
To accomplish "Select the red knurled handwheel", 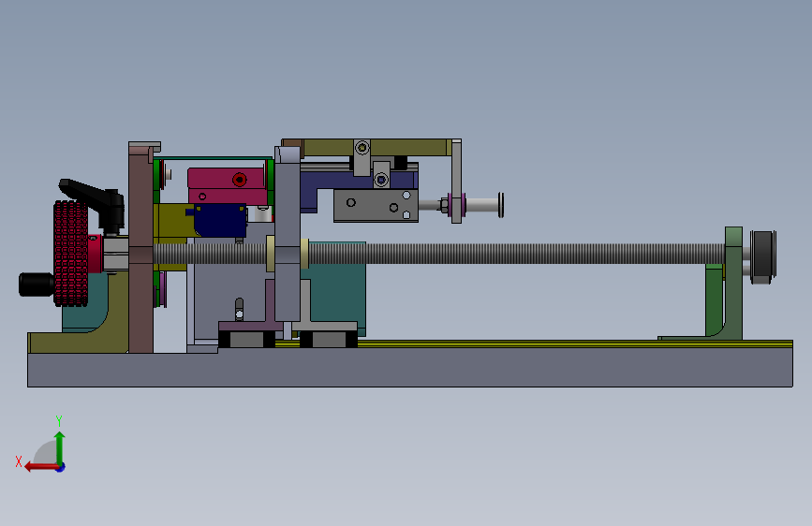I will click(x=70, y=253).
